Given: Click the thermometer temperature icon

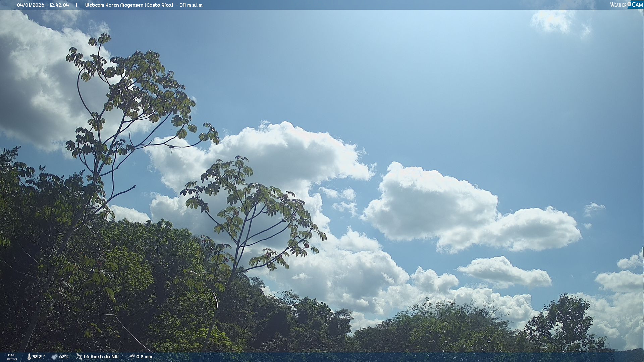Looking at the screenshot, I should point(29,357).
